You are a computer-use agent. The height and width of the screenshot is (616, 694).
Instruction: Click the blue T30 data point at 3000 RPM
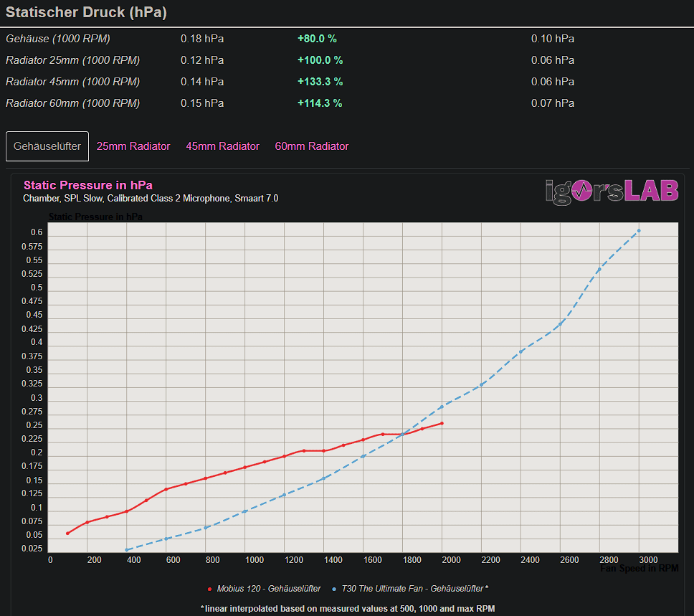(x=639, y=231)
